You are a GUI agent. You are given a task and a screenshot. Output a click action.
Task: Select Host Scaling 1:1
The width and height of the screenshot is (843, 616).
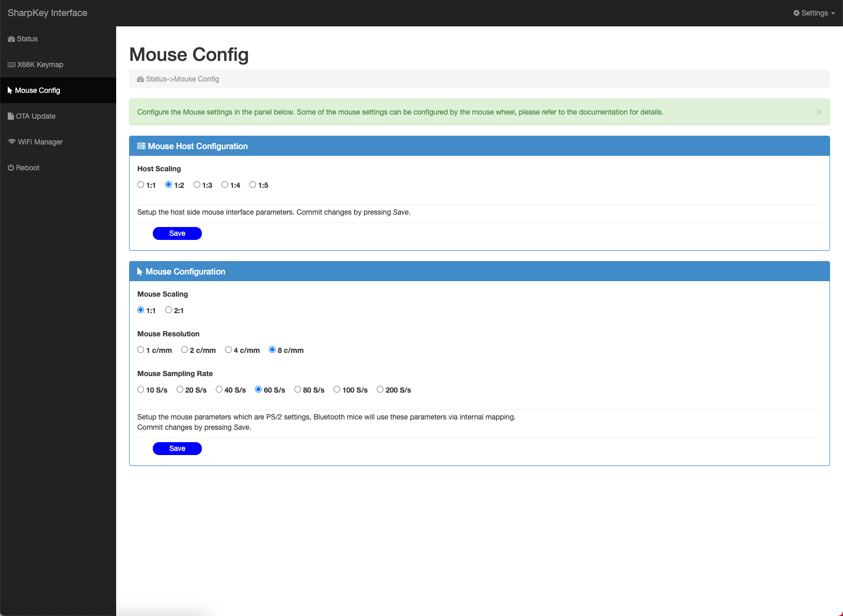(140, 185)
